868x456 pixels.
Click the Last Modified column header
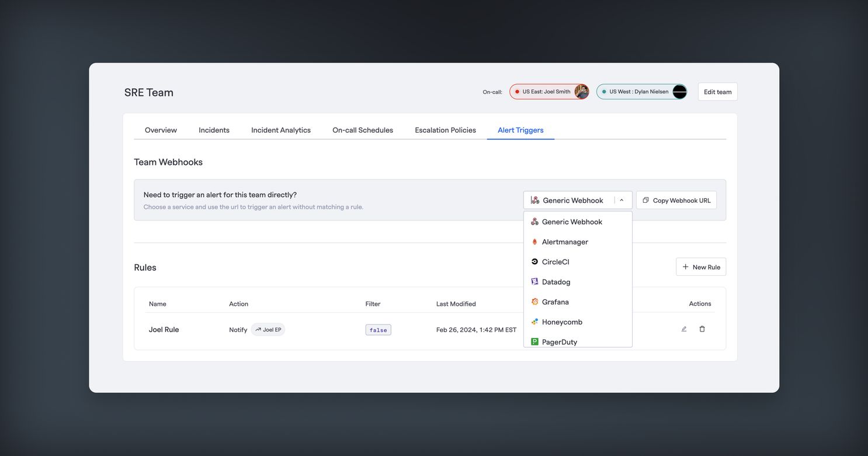pos(456,304)
